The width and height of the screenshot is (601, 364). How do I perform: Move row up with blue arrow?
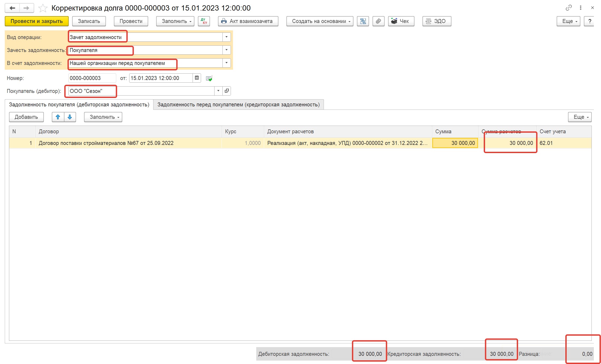58,117
